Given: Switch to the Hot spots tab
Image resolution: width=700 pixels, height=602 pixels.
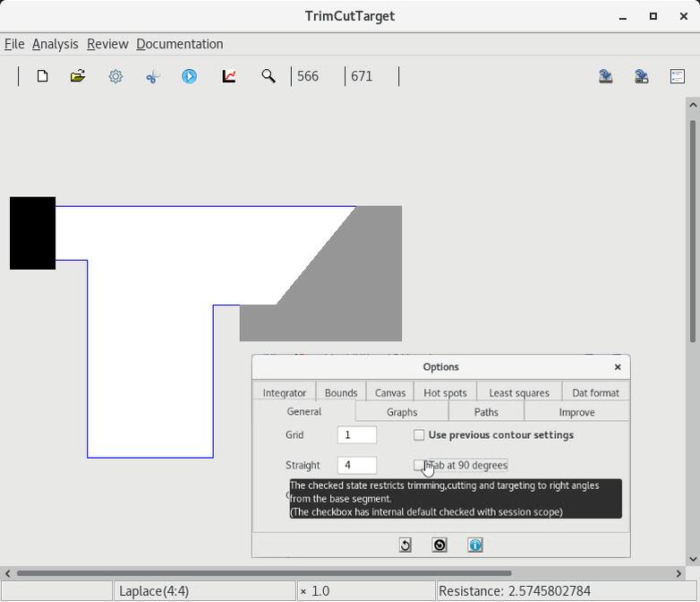Looking at the screenshot, I should pos(445,392).
